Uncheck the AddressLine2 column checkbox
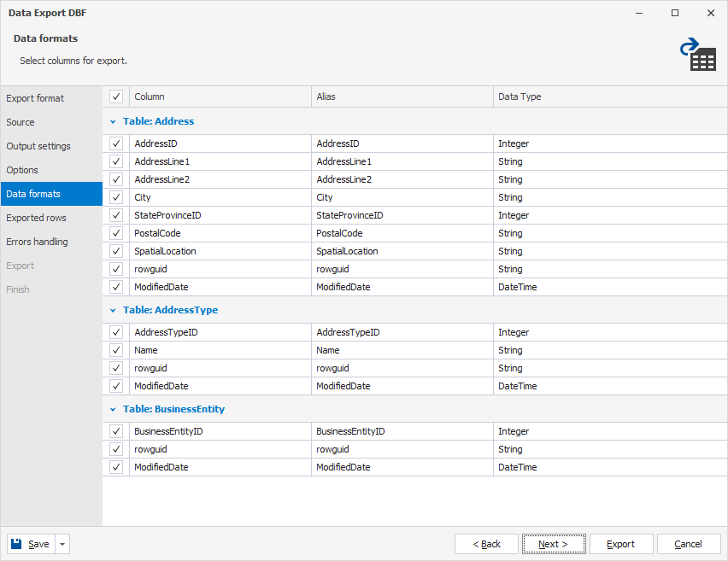The width and height of the screenshot is (728, 561). click(x=116, y=179)
